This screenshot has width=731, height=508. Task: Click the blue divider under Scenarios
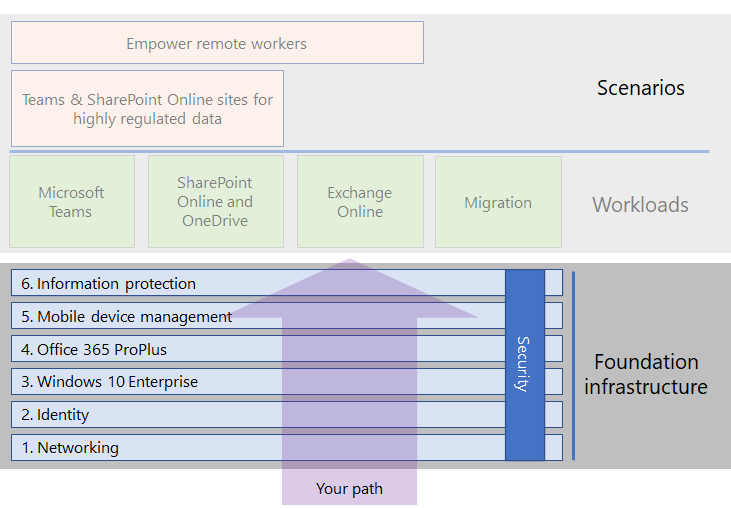tap(359, 151)
